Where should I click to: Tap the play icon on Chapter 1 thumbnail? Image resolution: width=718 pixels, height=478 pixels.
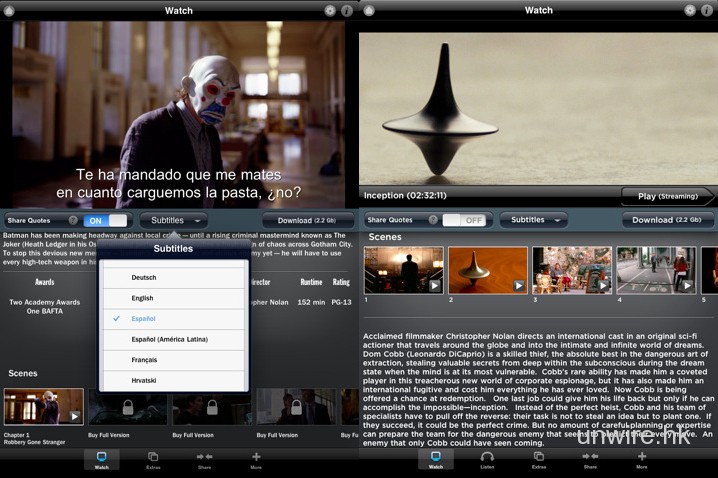(75, 416)
